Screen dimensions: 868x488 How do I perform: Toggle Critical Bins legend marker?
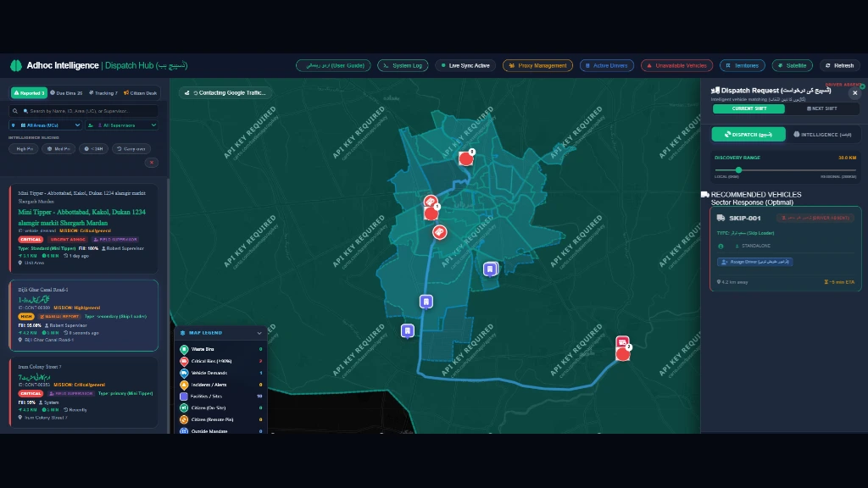[184, 361]
